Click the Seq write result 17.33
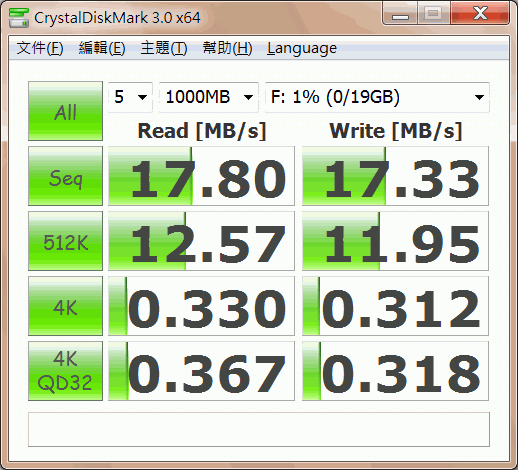Screen dimensions: 518x470 click(395, 176)
